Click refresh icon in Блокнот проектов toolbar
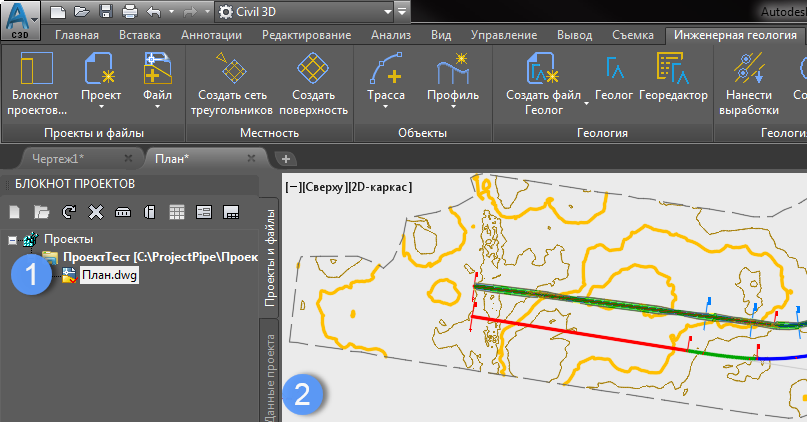 [68, 212]
